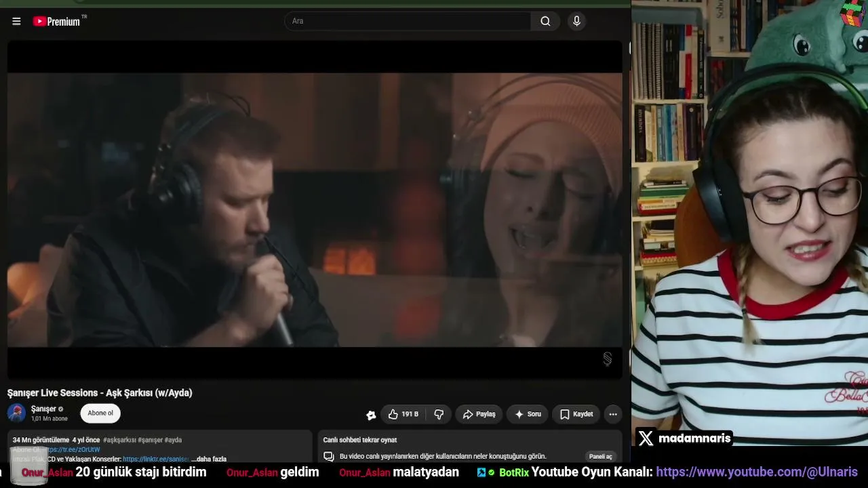Open the three-dot more actions menu

click(613, 414)
